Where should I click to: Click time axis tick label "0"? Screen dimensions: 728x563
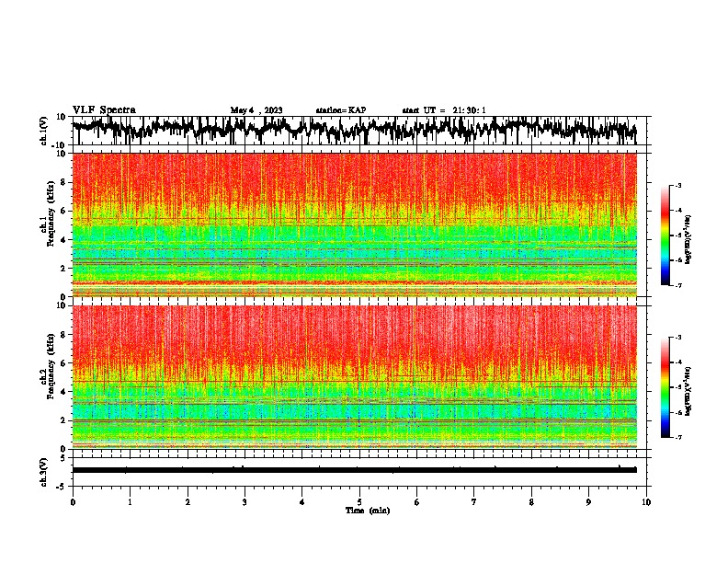pyautogui.click(x=73, y=502)
